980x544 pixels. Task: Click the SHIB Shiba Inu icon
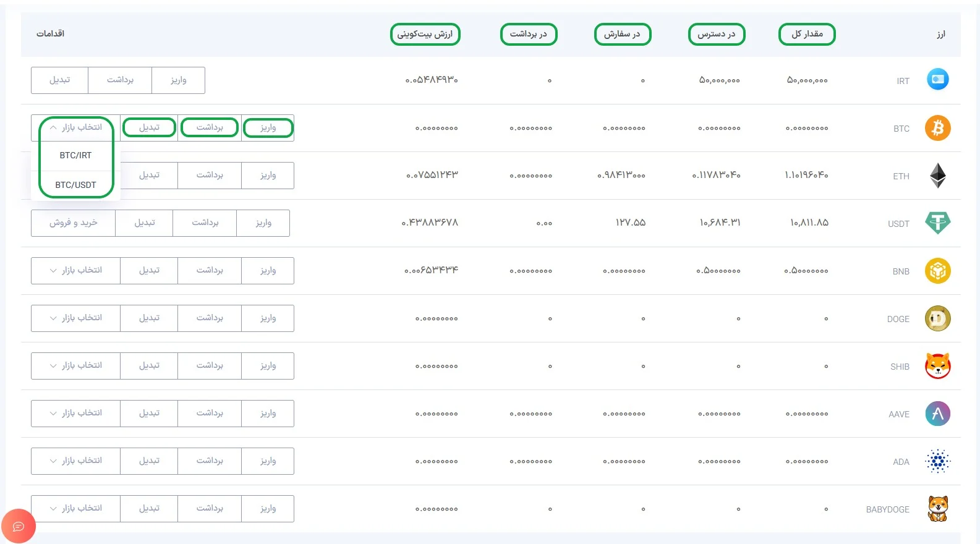[937, 366]
